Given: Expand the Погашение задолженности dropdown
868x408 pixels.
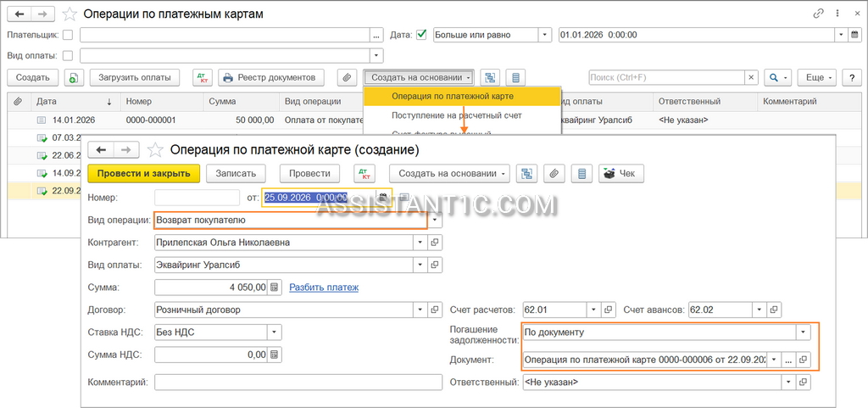Looking at the screenshot, I should (x=803, y=333).
